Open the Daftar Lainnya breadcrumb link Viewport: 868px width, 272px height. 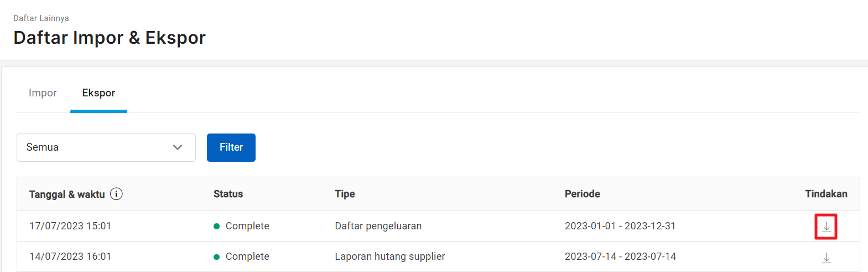point(41,18)
